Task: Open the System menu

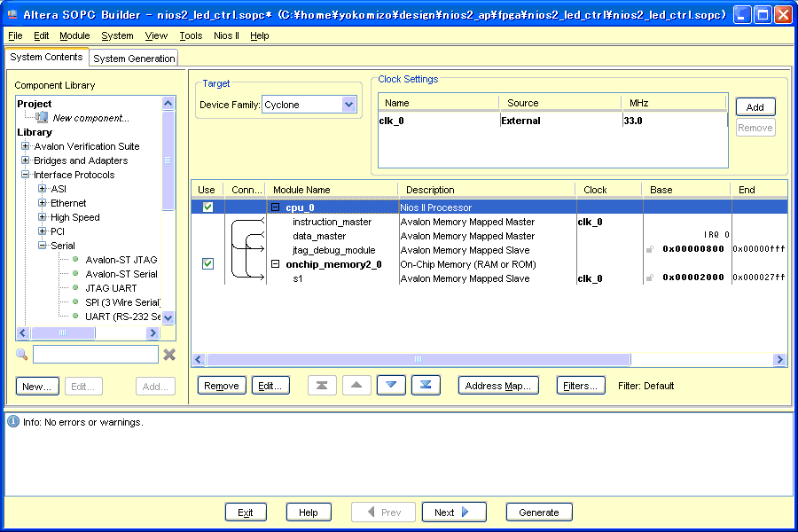Action: (x=117, y=35)
